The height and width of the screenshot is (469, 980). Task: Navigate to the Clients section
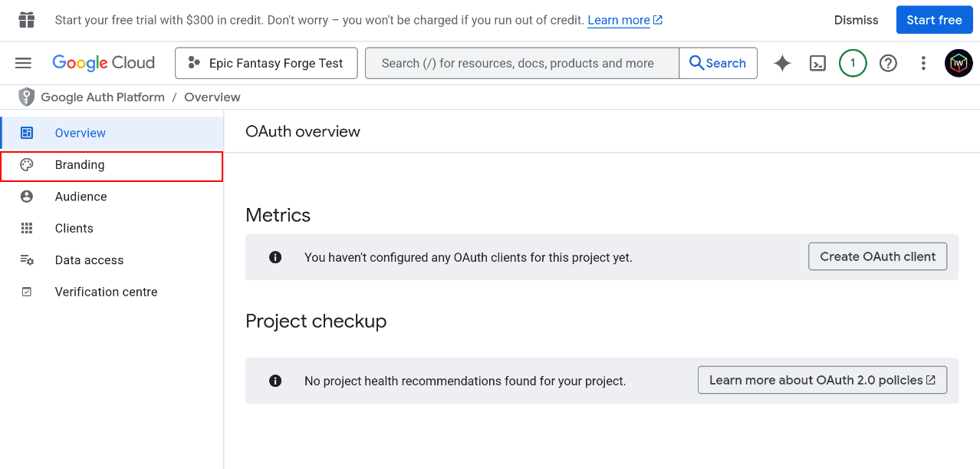click(74, 228)
